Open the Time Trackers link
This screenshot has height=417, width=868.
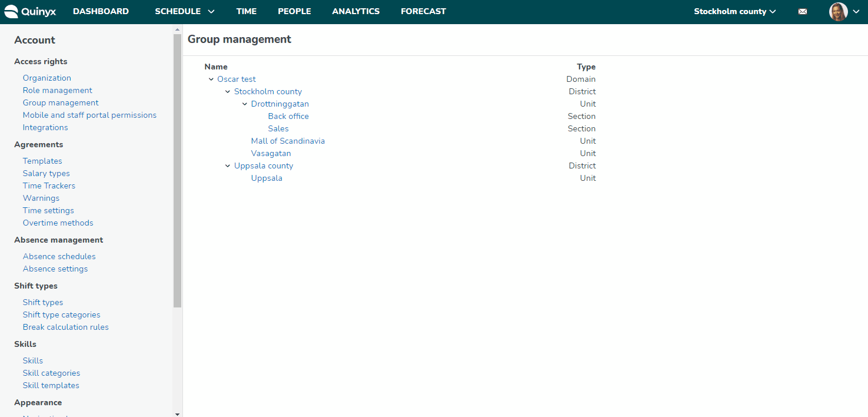(x=49, y=186)
